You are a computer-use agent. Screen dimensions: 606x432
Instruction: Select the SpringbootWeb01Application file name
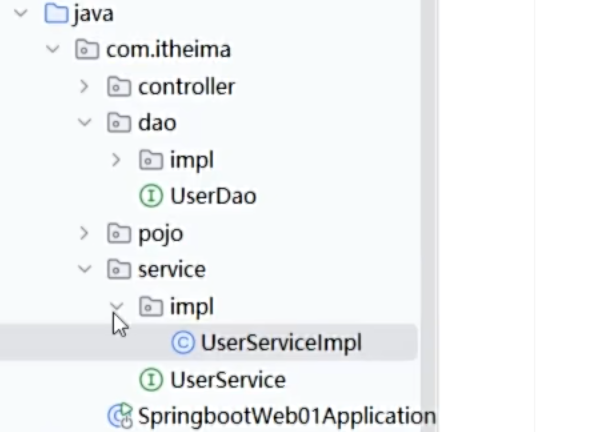pyautogui.click(x=287, y=416)
